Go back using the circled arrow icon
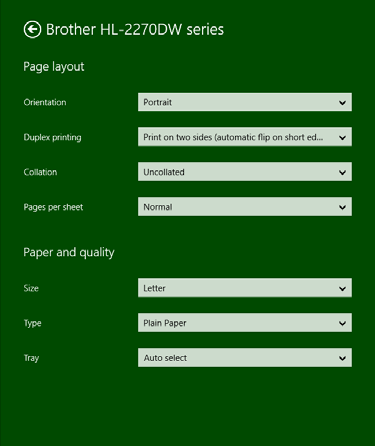This screenshot has height=446, width=375. point(32,30)
